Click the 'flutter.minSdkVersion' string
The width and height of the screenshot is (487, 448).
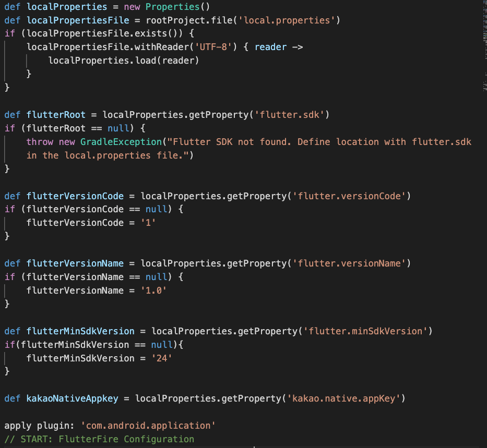pos(365,331)
